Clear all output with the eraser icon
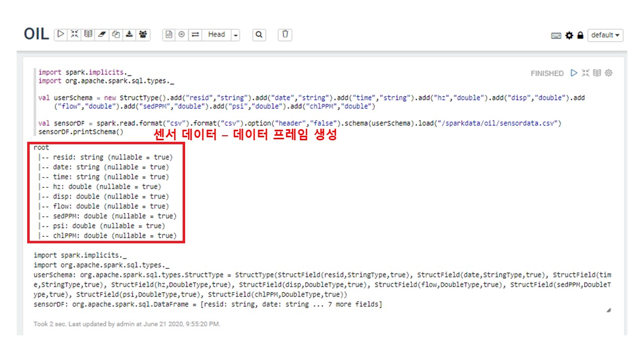The width and height of the screenshot is (644, 362). [x=102, y=35]
